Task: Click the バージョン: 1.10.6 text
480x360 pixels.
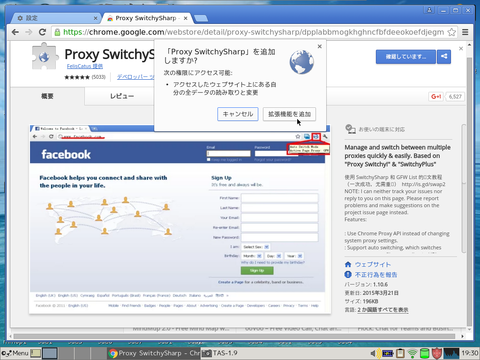Action: click(366, 284)
